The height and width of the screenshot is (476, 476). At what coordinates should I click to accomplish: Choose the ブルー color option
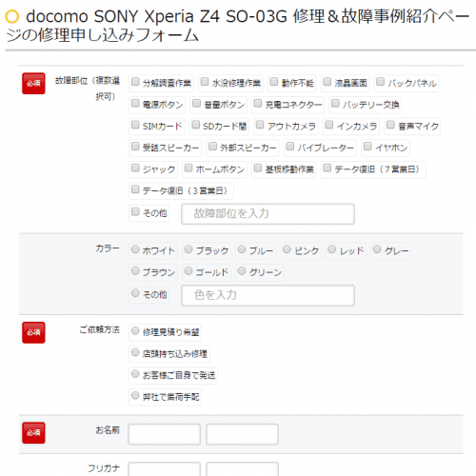[x=242, y=249]
